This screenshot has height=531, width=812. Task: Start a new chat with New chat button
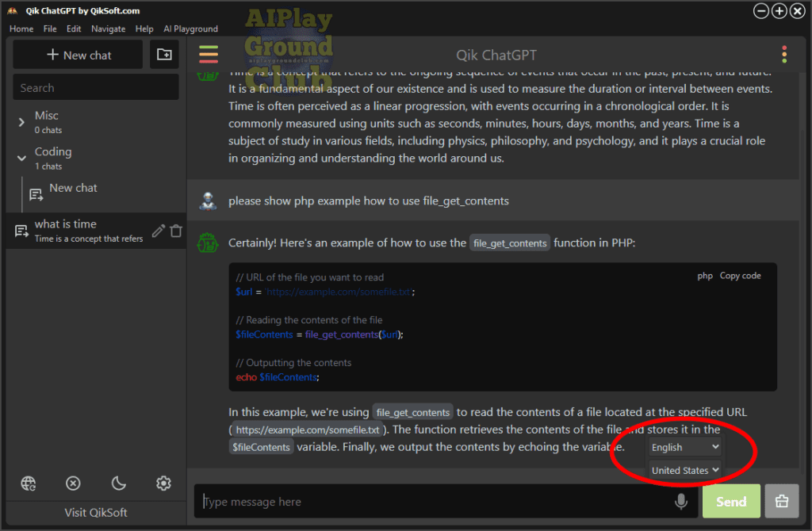click(78, 55)
